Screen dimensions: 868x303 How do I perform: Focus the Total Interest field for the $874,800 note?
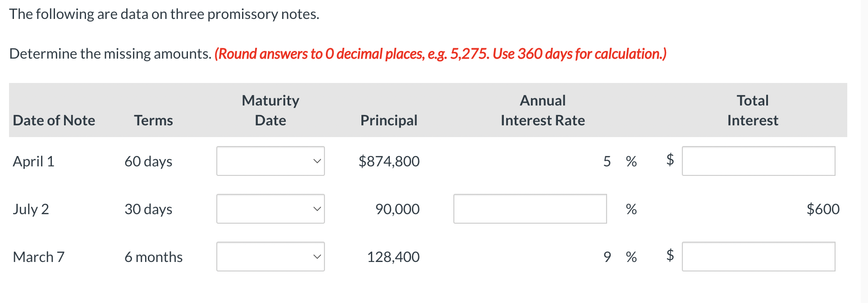click(x=758, y=161)
